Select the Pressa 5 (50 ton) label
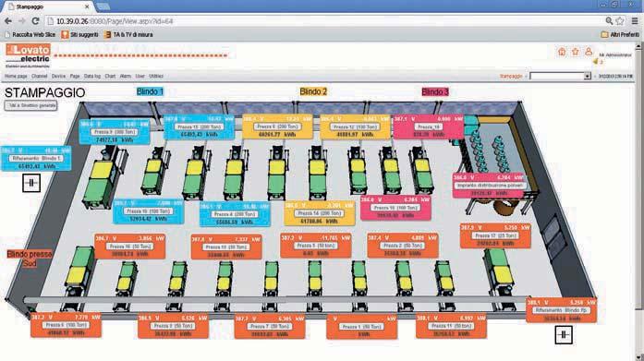The height and width of the screenshot is (361, 644). [x=316, y=246]
